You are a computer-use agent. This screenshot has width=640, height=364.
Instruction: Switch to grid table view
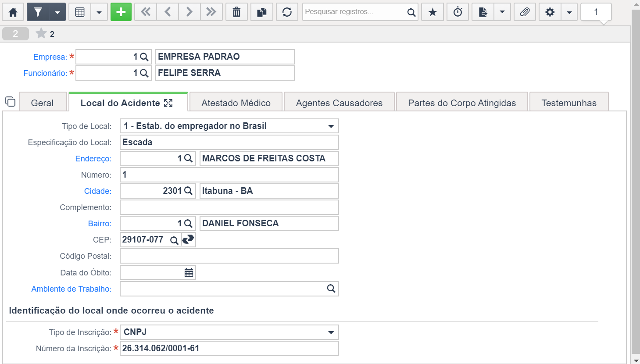pyautogui.click(x=80, y=12)
